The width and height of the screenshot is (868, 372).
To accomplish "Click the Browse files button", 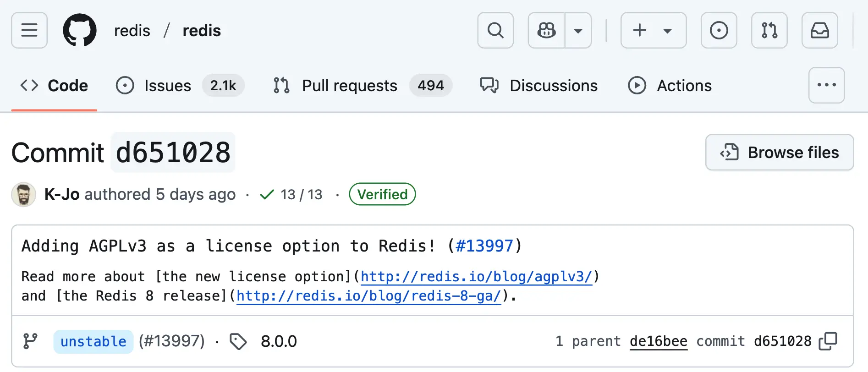I will point(779,153).
